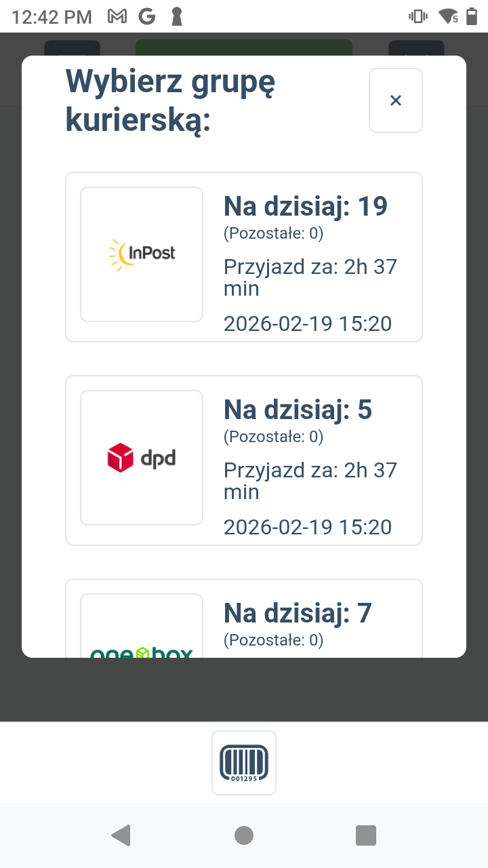The height and width of the screenshot is (868, 488).
Task: Tap the vibrate mode status icon
Action: point(418,16)
